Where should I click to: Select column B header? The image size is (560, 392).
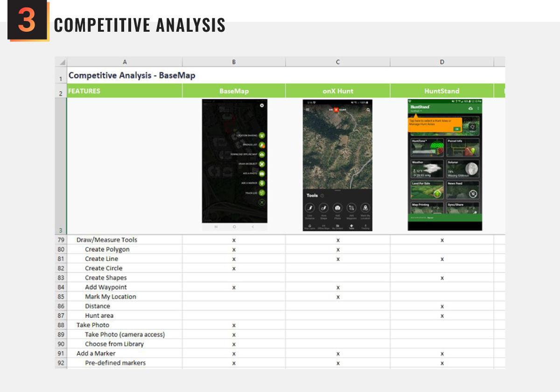click(234, 62)
